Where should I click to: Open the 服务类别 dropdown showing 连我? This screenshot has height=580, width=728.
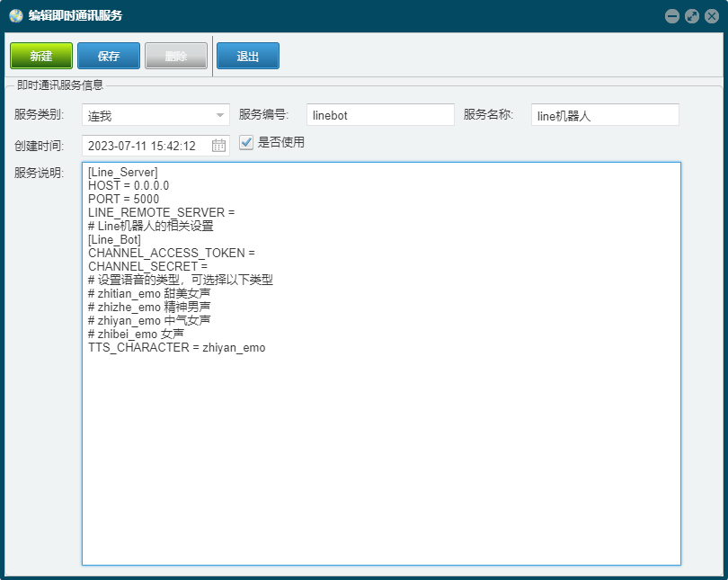[156, 115]
